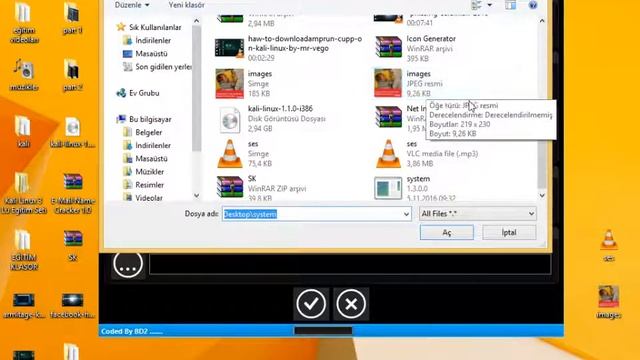Open part 1 desktop folder
The height and width of the screenshot is (360, 640).
click(72, 18)
